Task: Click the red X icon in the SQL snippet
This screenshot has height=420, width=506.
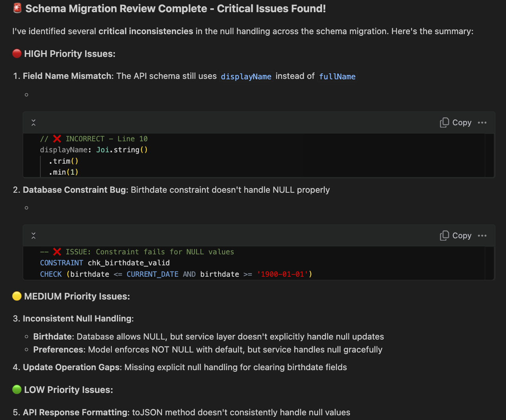Action: [x=57, y=252]
